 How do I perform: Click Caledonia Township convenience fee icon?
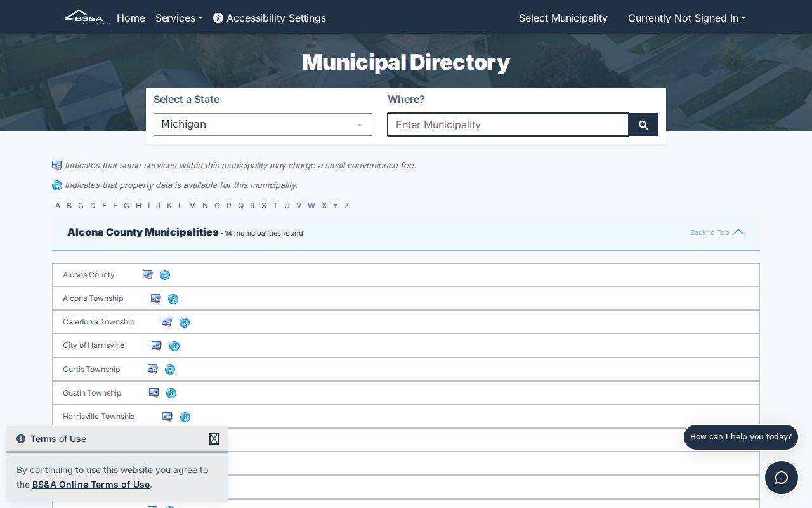pos(167,322)
